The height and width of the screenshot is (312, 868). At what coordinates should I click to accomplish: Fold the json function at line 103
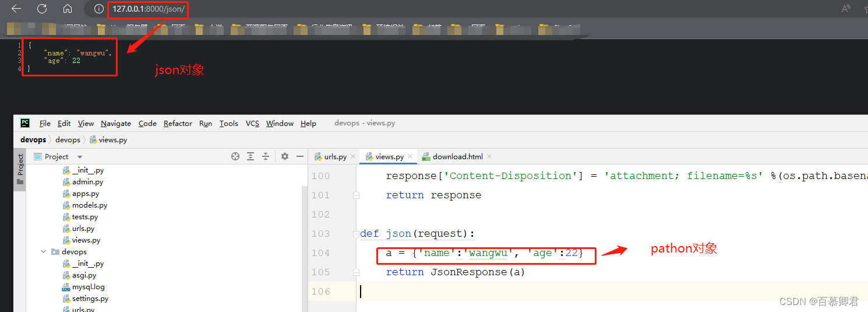[355, 234]
